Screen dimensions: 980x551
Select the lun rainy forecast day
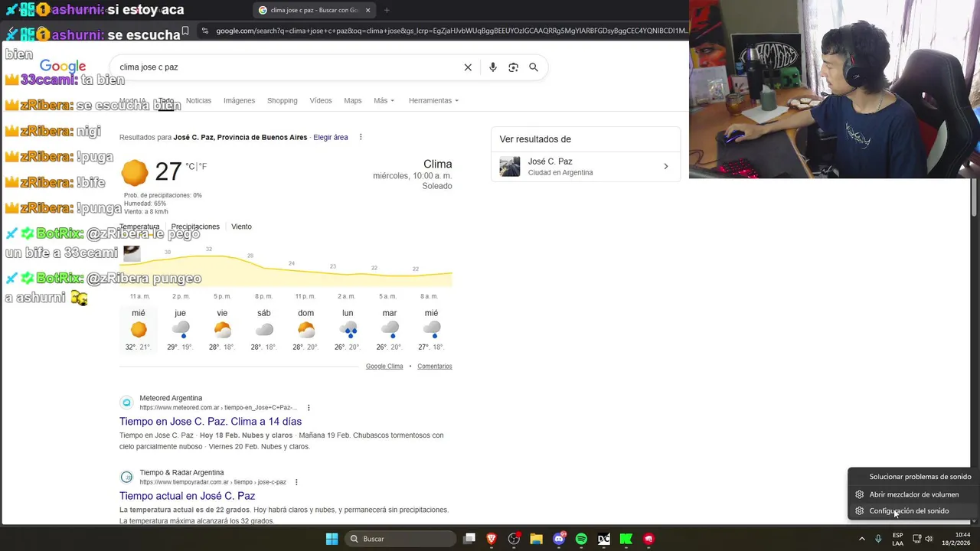[348, 330]
